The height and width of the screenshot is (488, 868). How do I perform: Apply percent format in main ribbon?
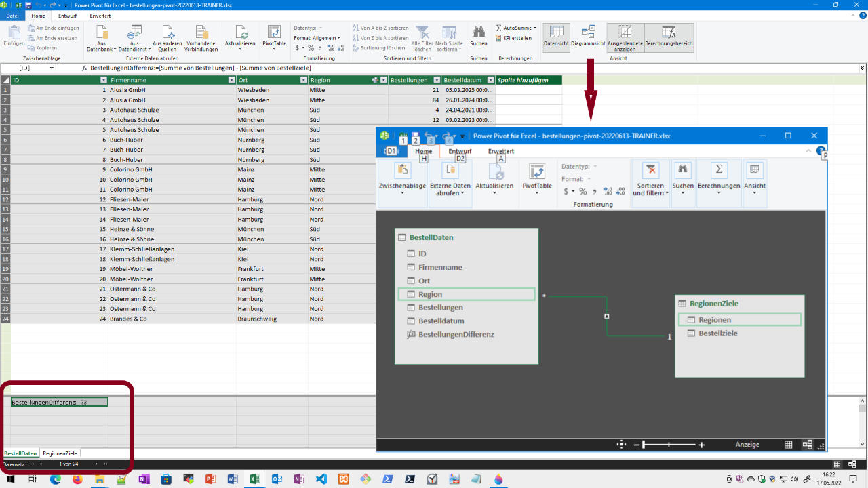pyautogui.click(x=311, y=48)
